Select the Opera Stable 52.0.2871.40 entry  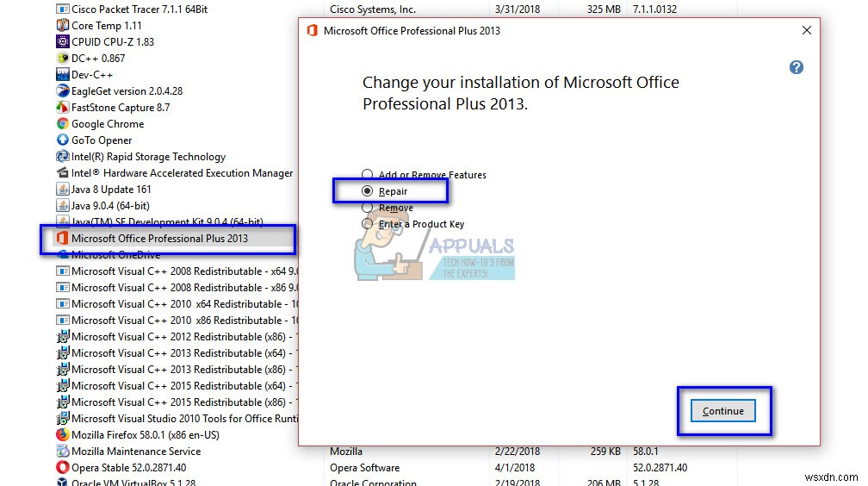tap(128, 468)
